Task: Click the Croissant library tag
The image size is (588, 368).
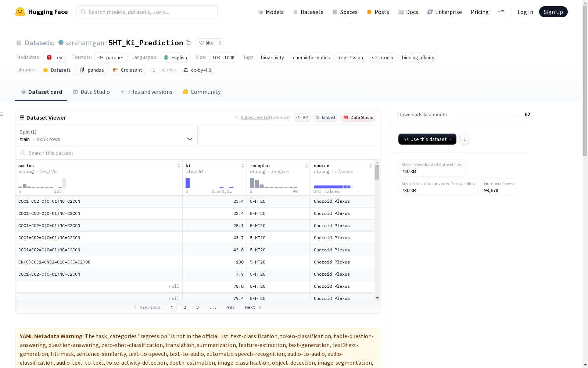Action: pos(128,70)
